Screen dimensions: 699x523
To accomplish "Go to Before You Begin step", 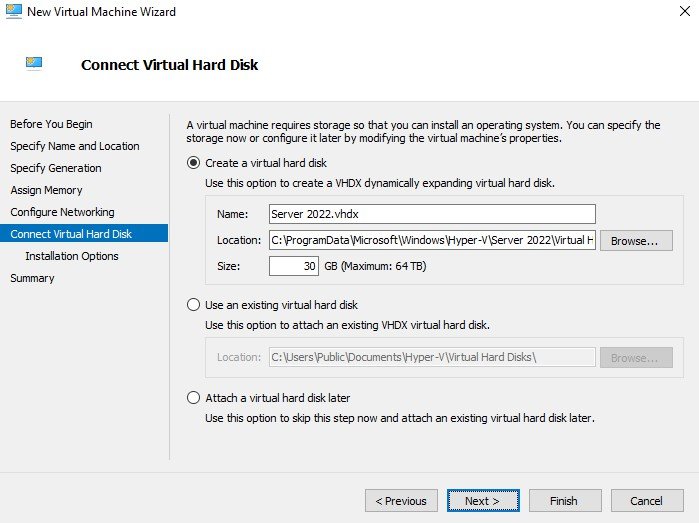I will tap(51, 124).
